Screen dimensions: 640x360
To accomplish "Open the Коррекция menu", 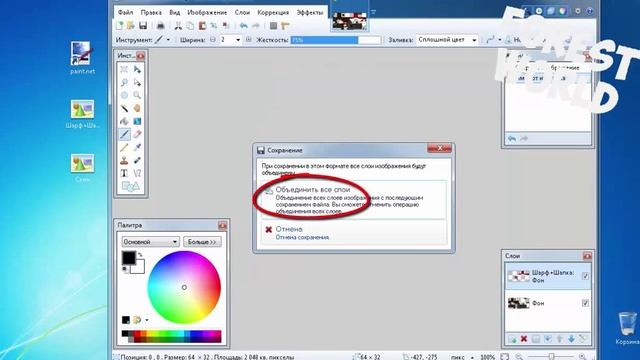I will coord(273,13).
